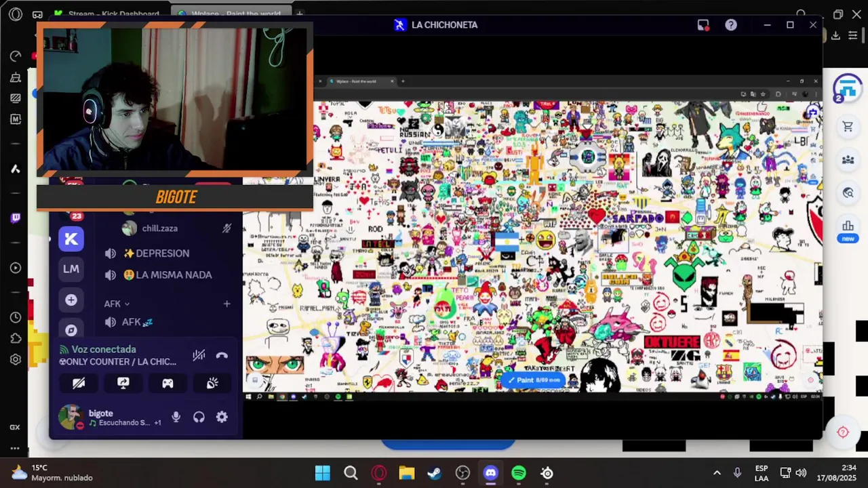868x488 pixels.
Task: Open Windows taskbar search
Action: pos(351,473)
